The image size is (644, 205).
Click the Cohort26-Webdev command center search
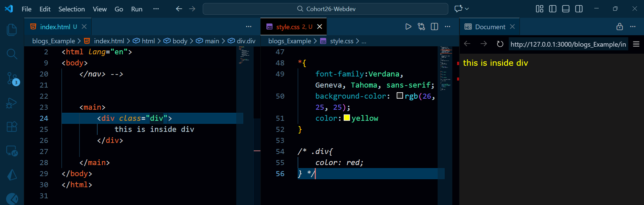(x=326, y=9)
